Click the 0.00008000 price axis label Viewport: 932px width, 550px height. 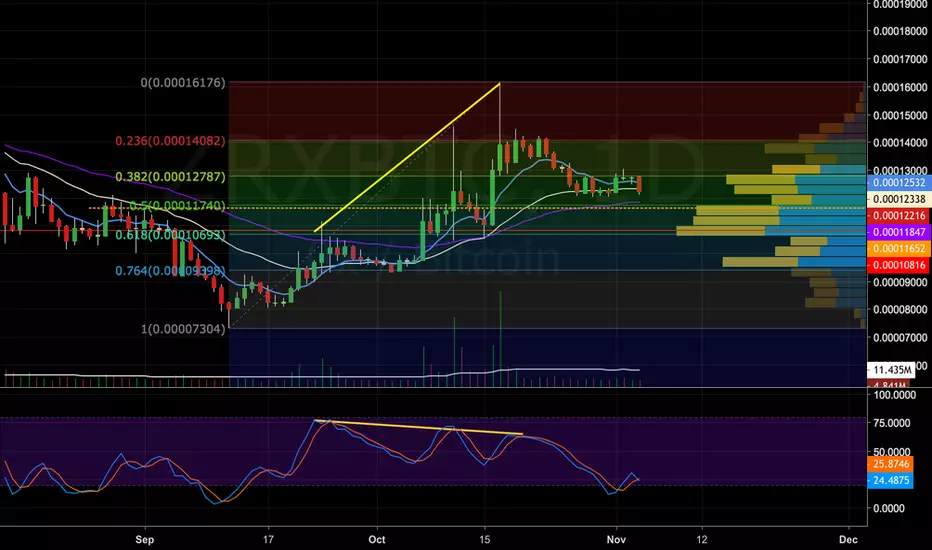coord(900,309)
